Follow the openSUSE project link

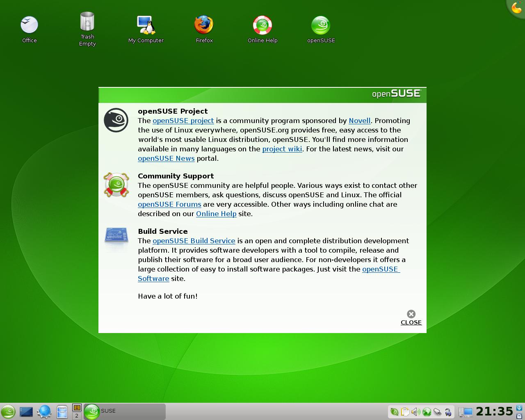coord(183,121)
